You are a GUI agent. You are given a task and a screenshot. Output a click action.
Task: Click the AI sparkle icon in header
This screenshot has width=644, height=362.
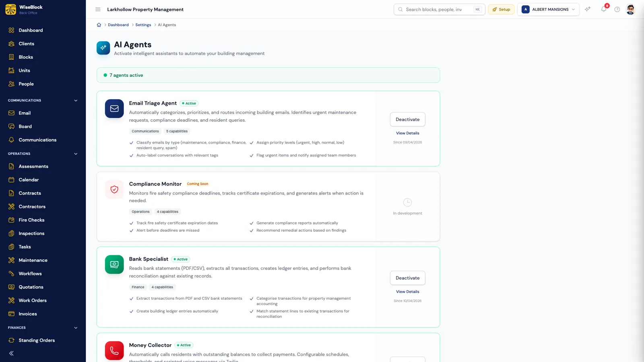point(588,9)
